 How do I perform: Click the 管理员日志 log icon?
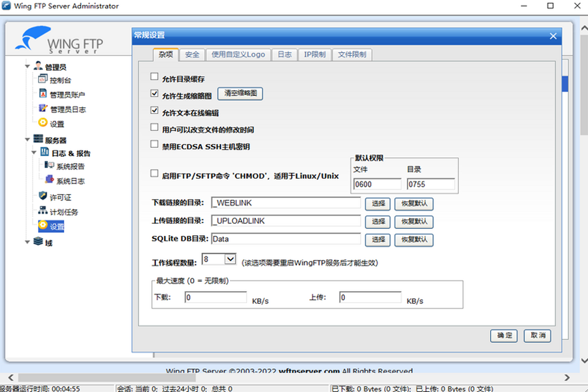click(x=43, y=109)
